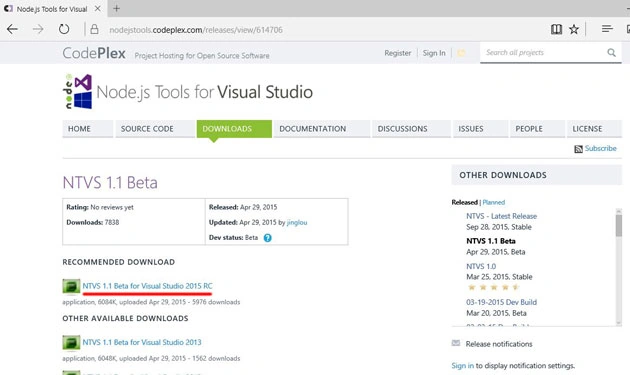Open the SOURCE CODE tab

point(155,129)
